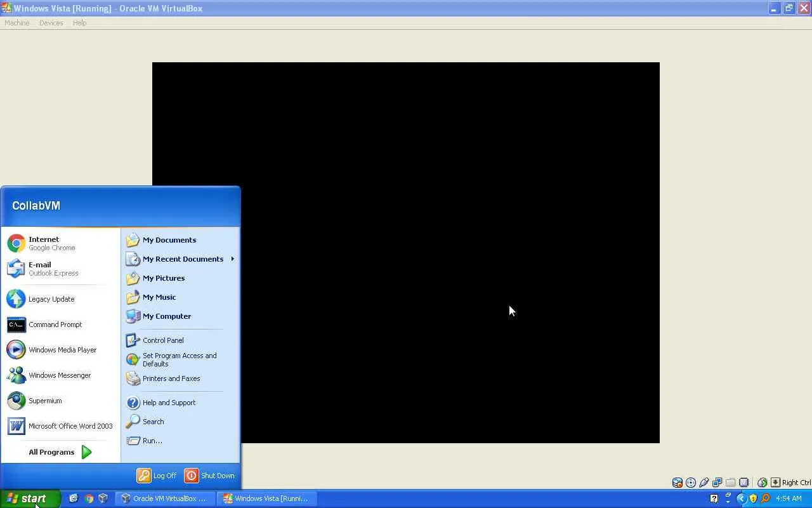Close the Windows Vista VirtualBox window

(803, 8)
